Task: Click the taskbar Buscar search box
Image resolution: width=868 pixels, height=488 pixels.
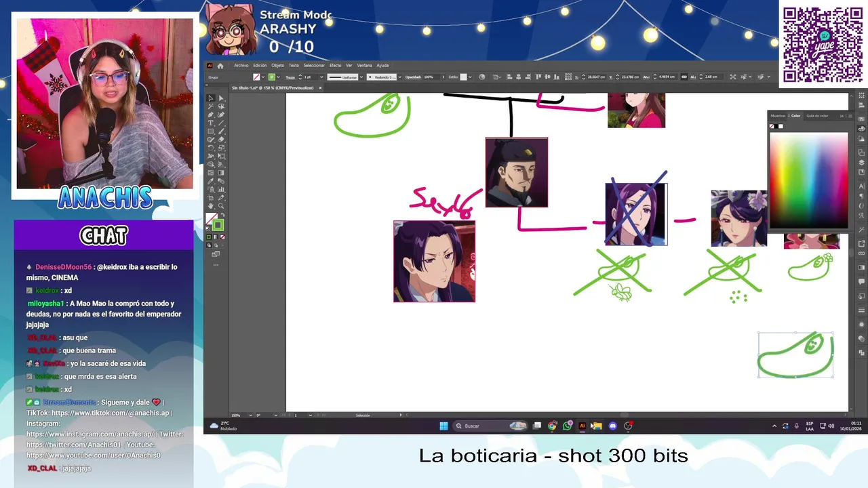Action: tap(492, 426)
